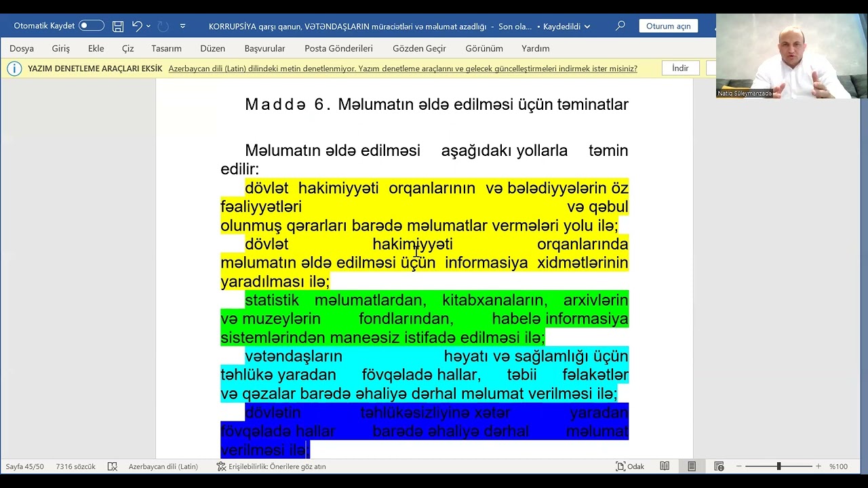The image size is (868, 488).
Task: Click the Redo icon in title bar
Action: pos(163,26)
